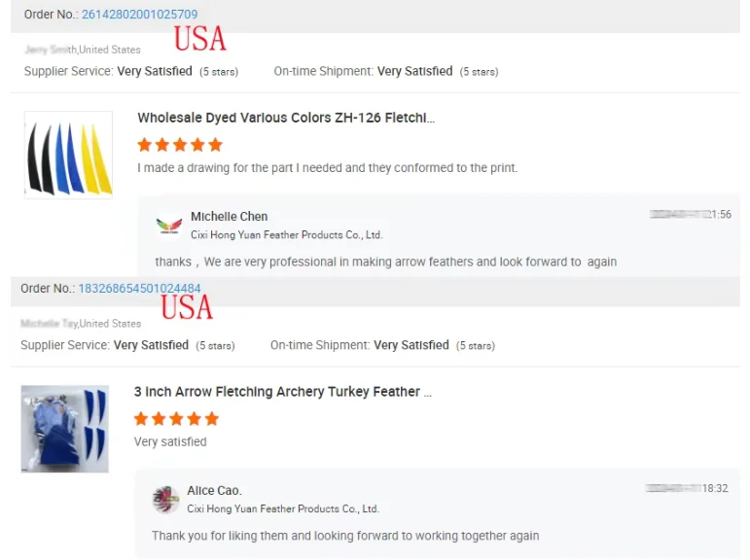Open order number 183268654501024484
Viewport: 750px width, 560px height.
click(139, 289)
